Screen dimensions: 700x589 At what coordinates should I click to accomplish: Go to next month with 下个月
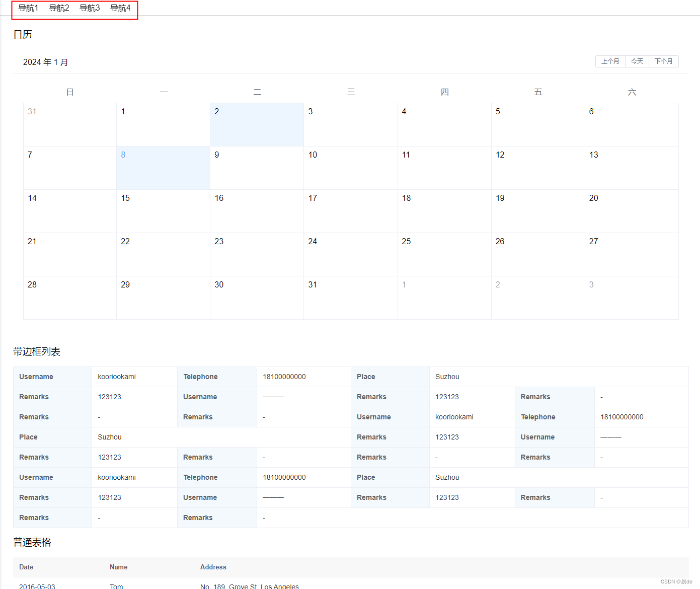click(664, 61)
